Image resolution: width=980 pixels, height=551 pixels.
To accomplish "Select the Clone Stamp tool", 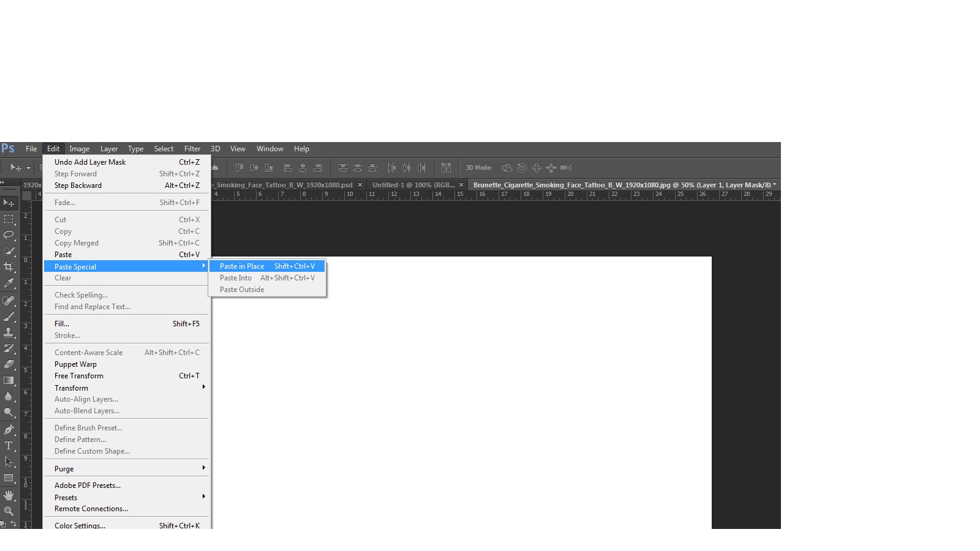I will tap(9, 332).
